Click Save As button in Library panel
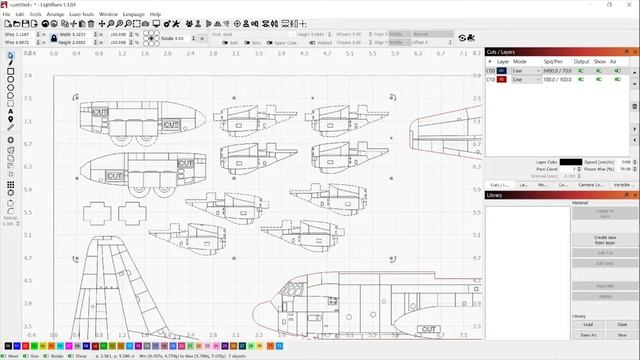Screen dimensions: 640x360 [x=588, y=335]
